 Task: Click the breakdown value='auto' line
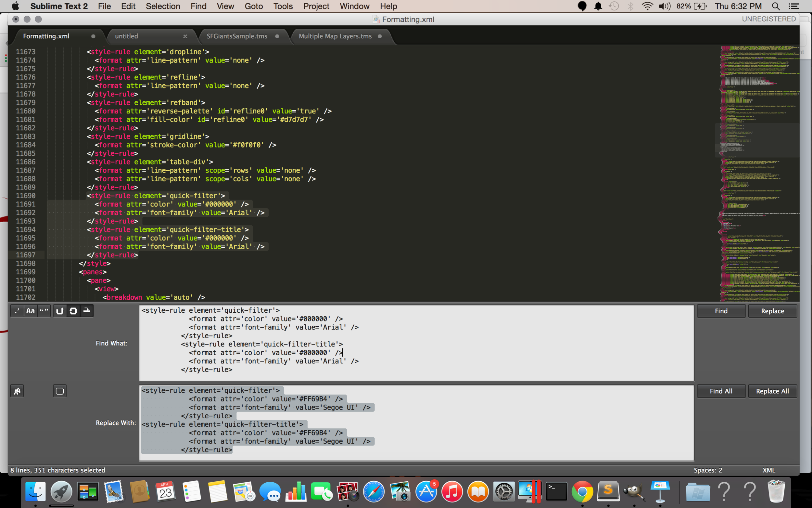(x=154, y=297)
